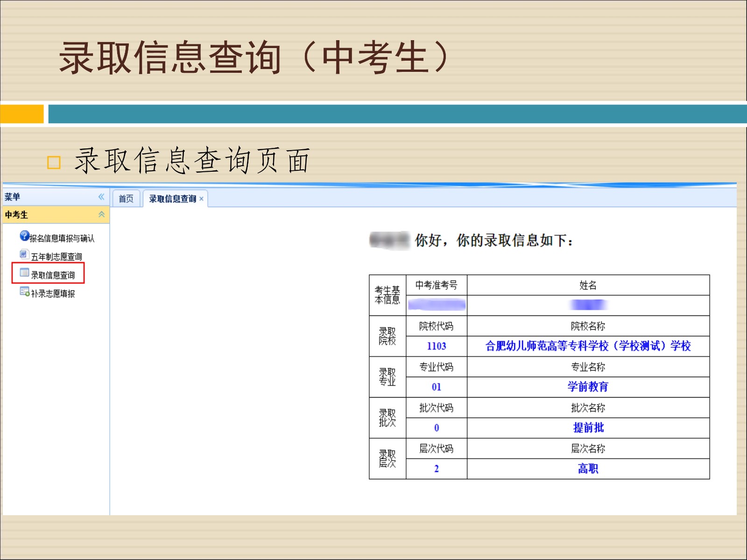Click the school name 合肥幼儿师范高等专科学校 text

(588, 346)
